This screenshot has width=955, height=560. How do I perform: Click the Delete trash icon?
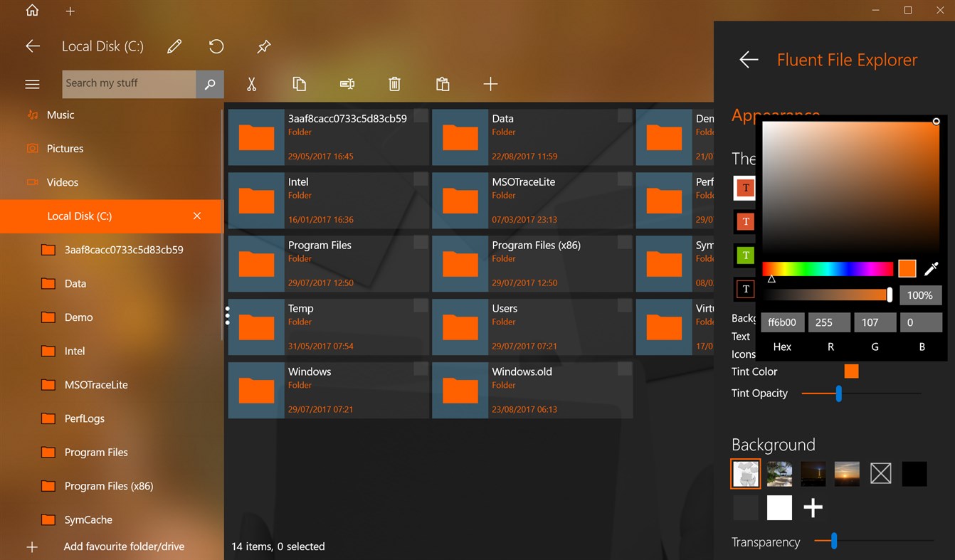[395, 84]
